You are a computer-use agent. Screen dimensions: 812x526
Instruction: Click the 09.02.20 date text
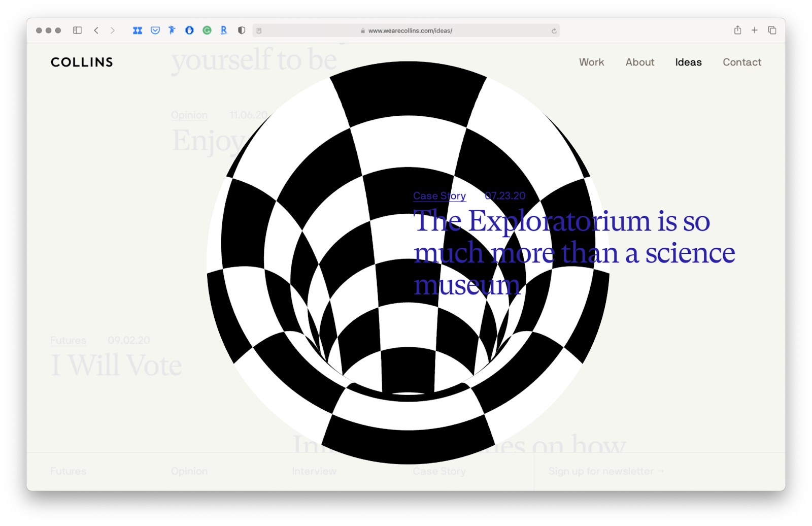pyautogui.click(x=129, y=341)
